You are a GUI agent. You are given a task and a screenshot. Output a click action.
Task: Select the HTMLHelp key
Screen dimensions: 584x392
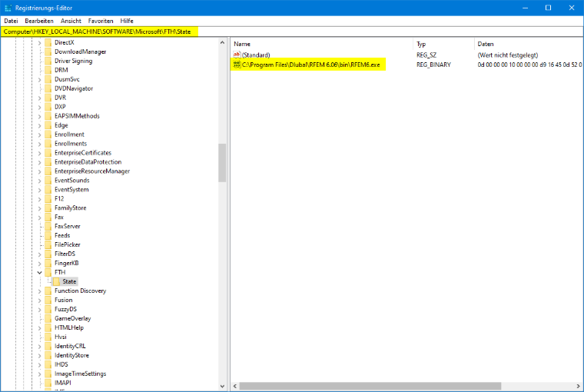[69, 327]
